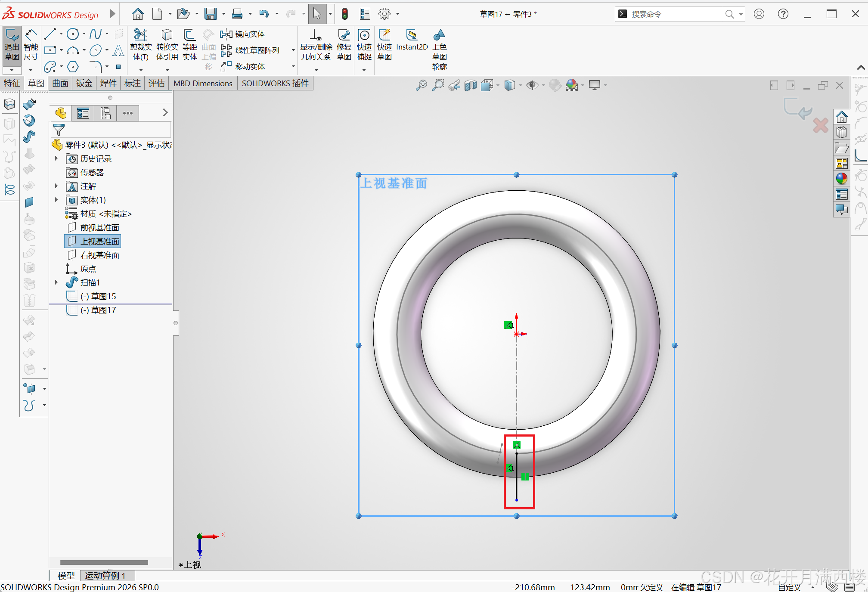Expand the 扫描1 feature node
The height and width of the screenshot is (592, 868).
click(x=56, y=282)
